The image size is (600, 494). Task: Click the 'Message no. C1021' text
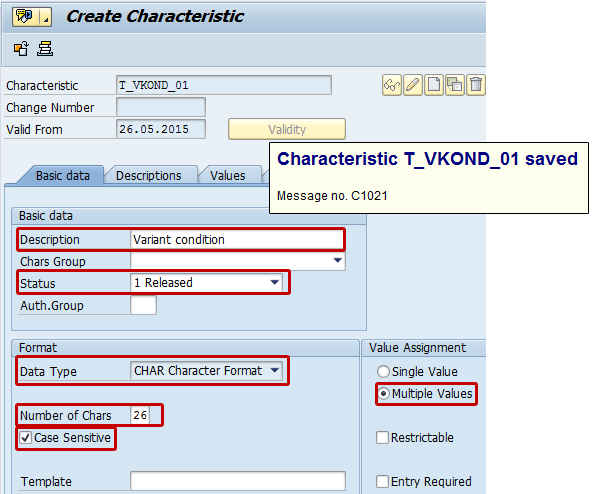coord(332,196)
